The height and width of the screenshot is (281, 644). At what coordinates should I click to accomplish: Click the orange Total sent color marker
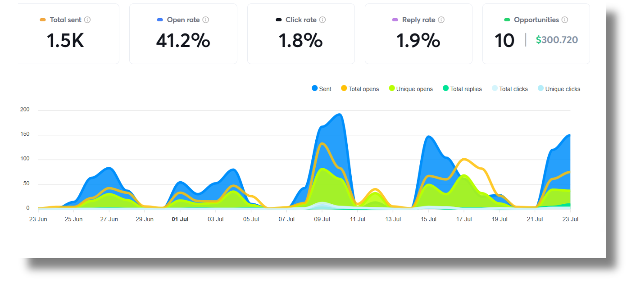click(x=42, y=20)
